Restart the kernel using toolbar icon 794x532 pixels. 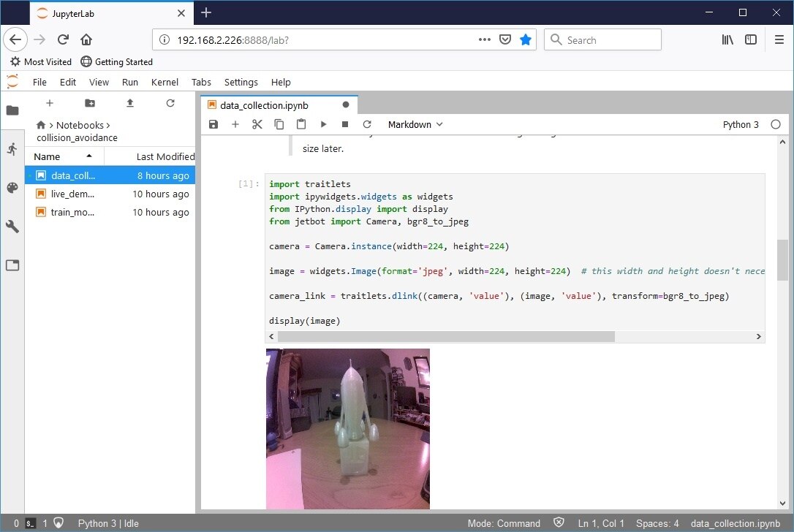[x=367, y=124]
